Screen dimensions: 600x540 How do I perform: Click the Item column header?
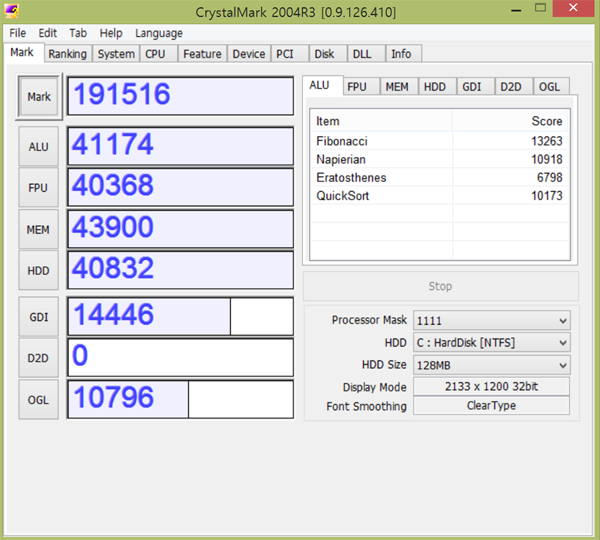point(382,121)
